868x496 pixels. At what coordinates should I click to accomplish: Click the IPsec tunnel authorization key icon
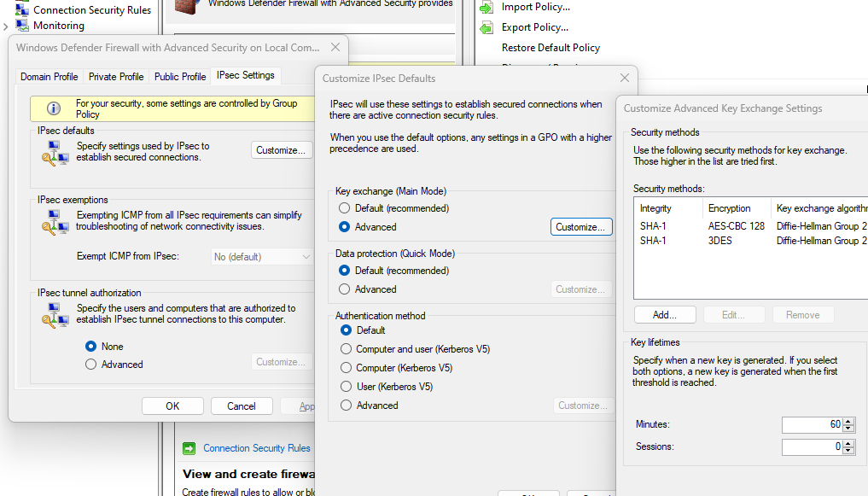coord(55,316)
